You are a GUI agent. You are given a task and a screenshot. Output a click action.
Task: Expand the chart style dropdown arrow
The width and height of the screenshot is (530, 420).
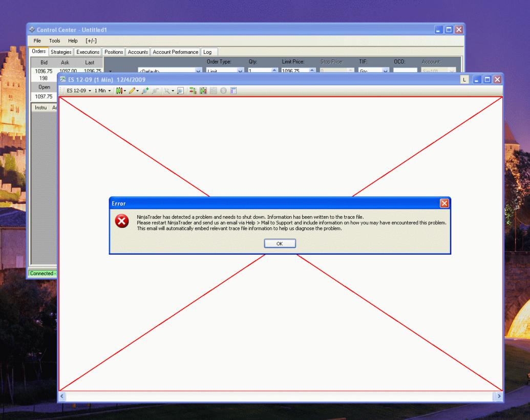125,91
